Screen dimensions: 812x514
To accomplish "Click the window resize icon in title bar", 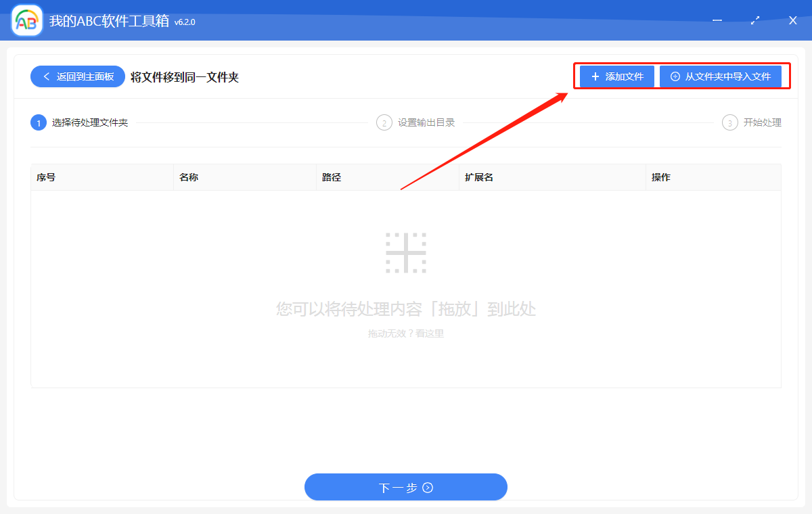I will click(754, 20).
